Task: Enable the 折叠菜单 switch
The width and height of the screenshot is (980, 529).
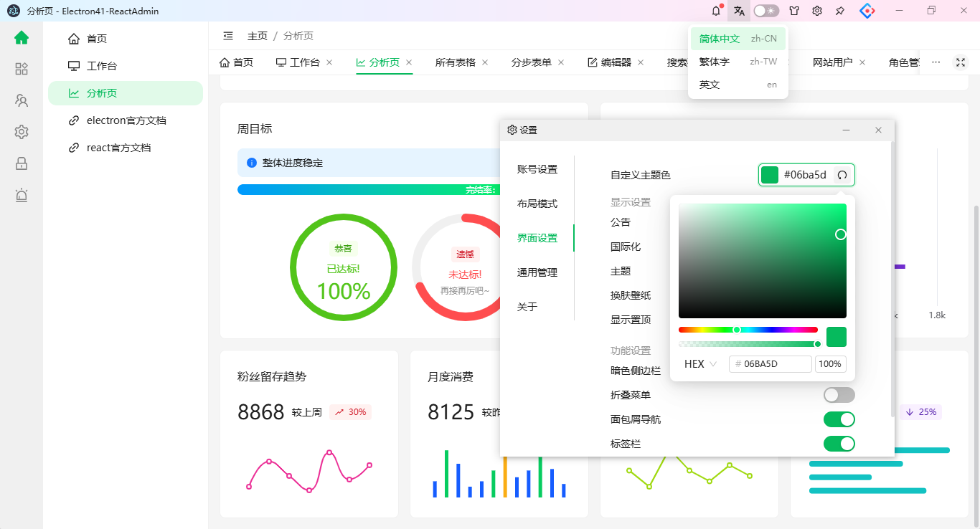Action: [x=839, y=395]
